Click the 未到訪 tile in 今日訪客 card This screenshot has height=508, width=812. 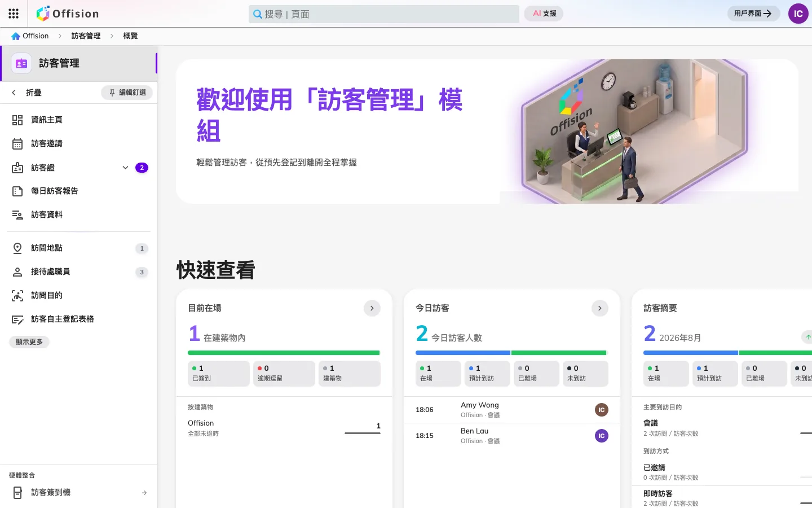[x=585, y=374]
